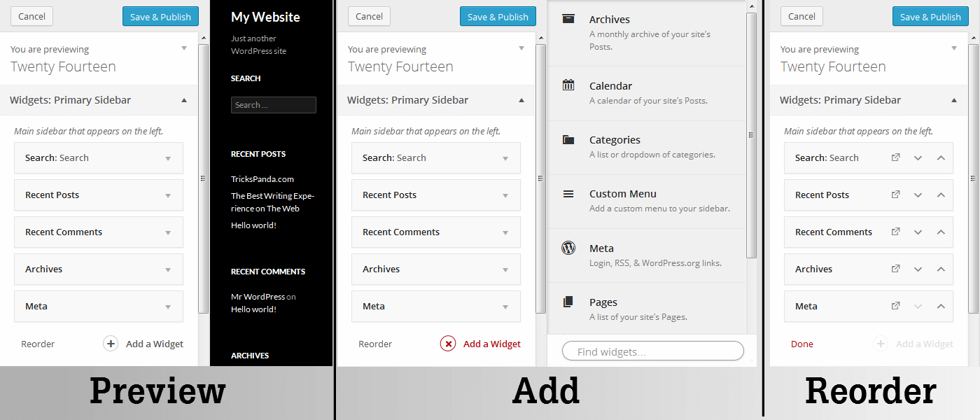This screenshot has width=980, height=420.
Task: Click Cancel button in the Add panel
Action: [370, 16]
